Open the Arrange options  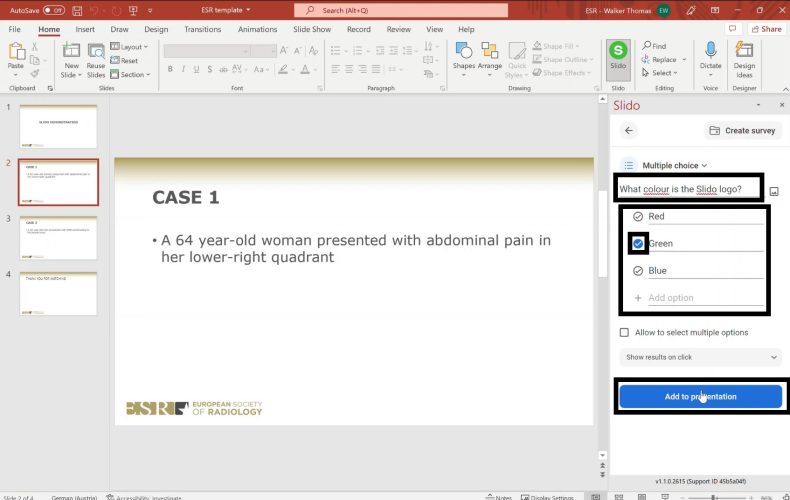pos(489,59)
